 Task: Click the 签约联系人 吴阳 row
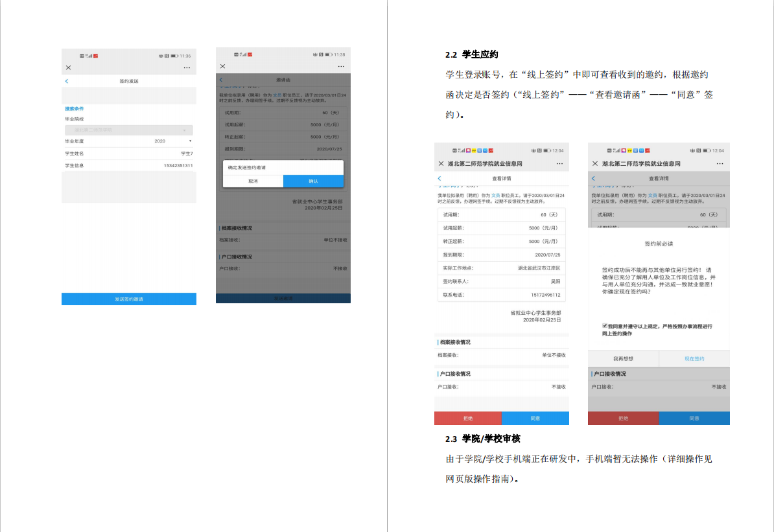(x=502, y=281)
